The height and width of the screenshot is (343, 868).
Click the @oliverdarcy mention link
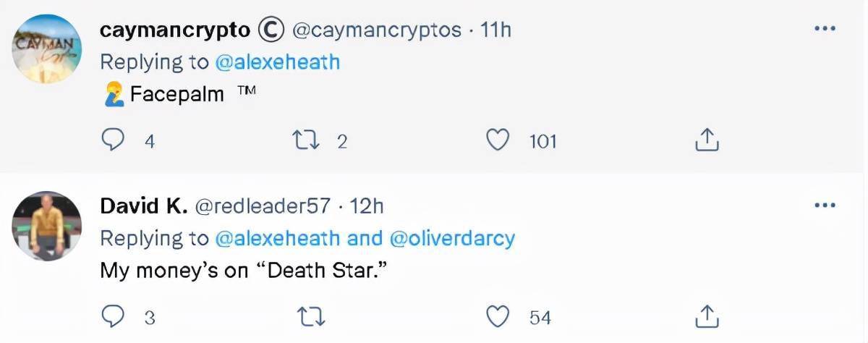[452, 238]
